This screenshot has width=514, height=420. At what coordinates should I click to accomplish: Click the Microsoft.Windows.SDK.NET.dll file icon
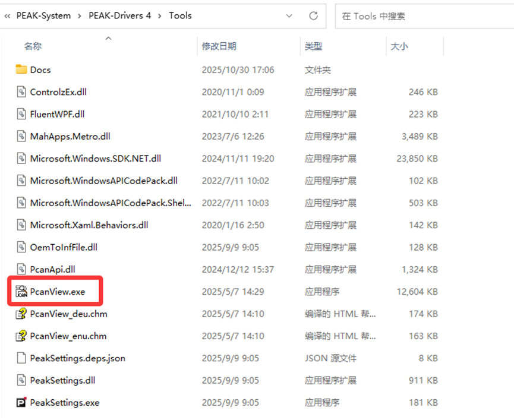[21, 159]
